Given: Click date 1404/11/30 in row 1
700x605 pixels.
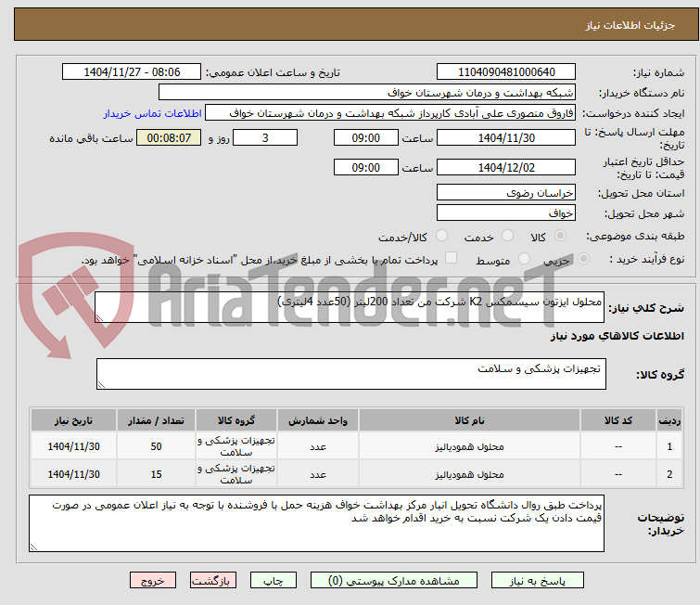Looking at the screenshot, I should [x=73, y=446].
